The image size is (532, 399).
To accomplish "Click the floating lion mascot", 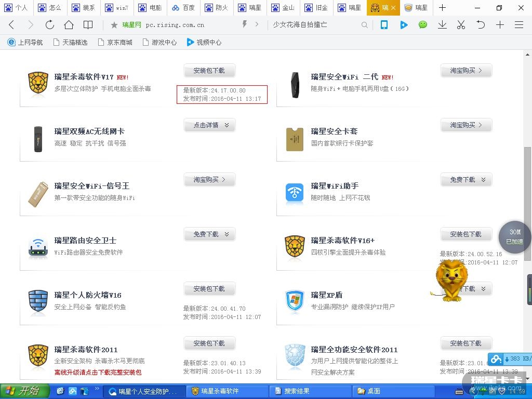I will [450, 280].
